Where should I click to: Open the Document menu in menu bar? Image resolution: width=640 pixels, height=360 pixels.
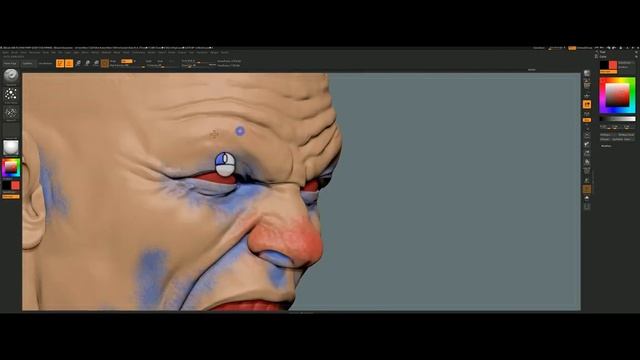[34, 52]
